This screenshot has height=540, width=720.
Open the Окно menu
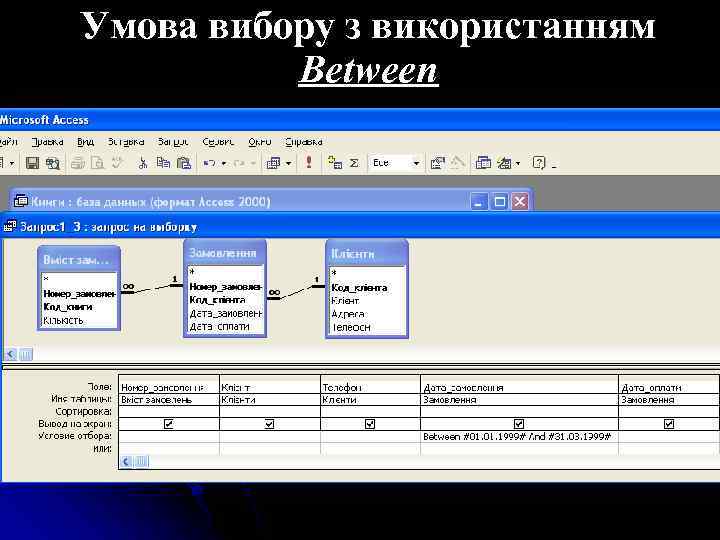click(260, 142)
